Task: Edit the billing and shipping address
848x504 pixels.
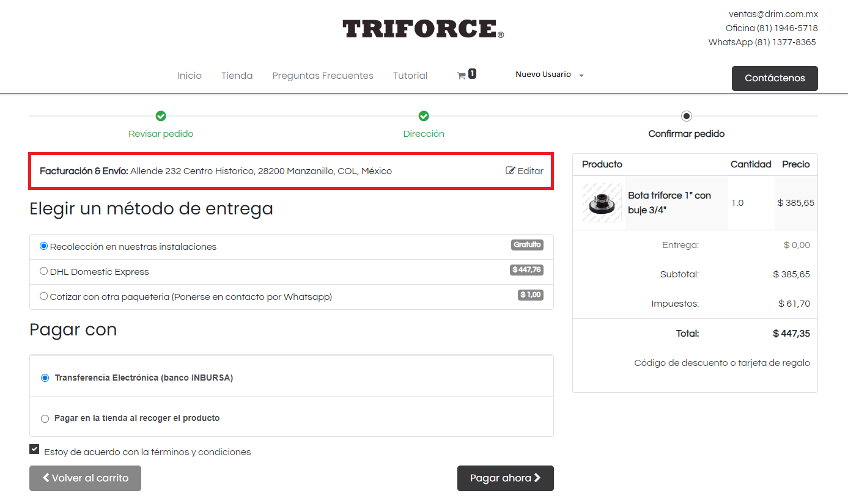Action: coord(525,171)
